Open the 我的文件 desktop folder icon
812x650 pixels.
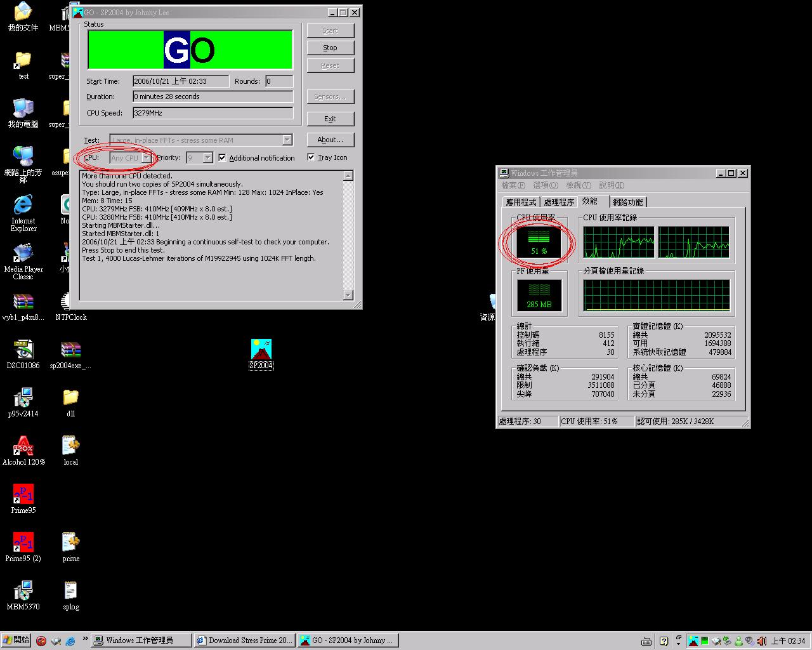pyautogui.click(x=23, y=17)
